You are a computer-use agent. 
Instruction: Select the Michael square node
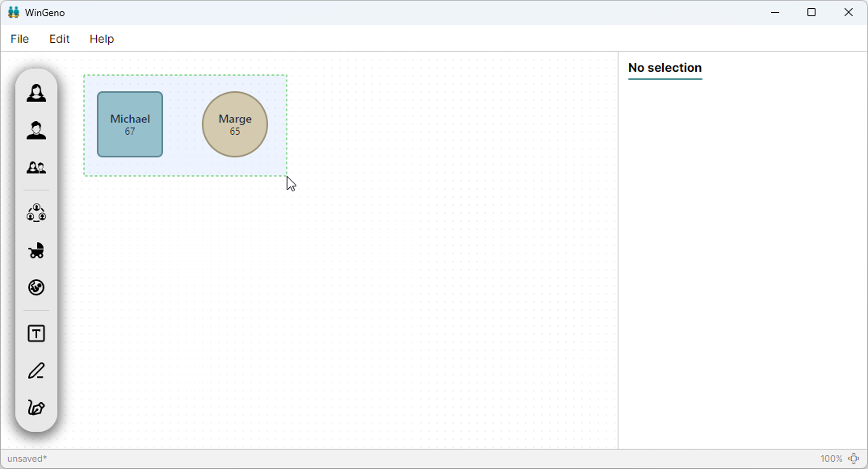(x=130, y=124)
